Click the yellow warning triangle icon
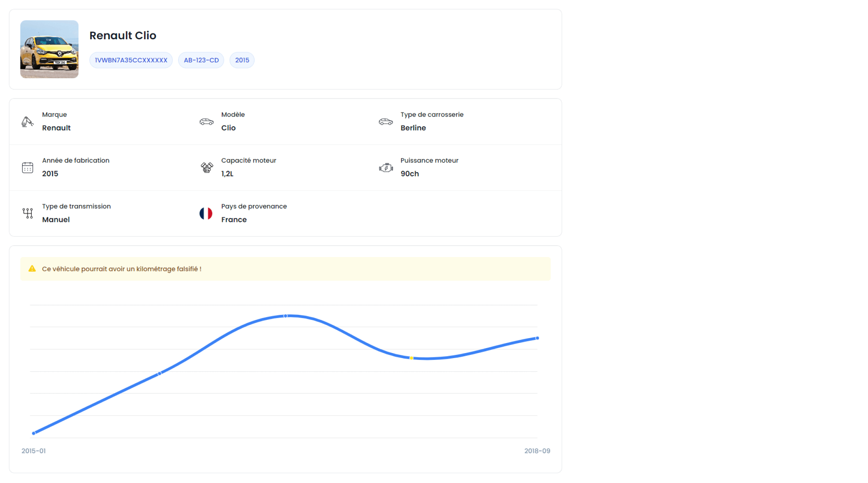This screenshot has width=868, height=483. 32,268
